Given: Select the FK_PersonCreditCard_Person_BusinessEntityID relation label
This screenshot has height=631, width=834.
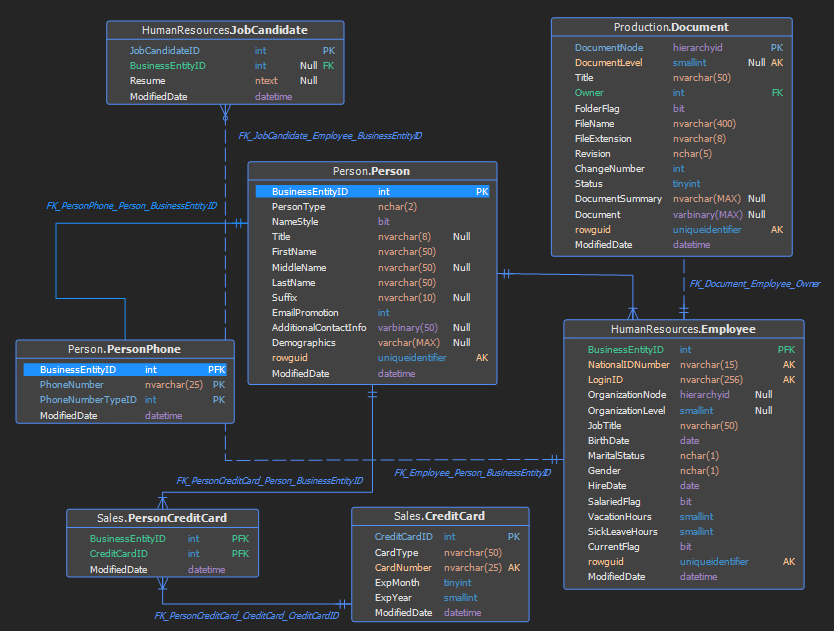Looking at the screenshot, I should coord(270,481).
